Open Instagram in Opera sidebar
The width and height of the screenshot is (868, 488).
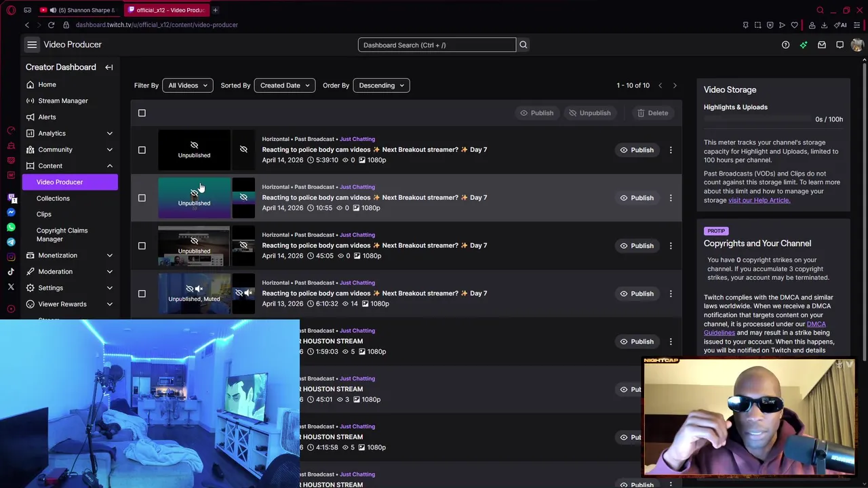point(11,257)
